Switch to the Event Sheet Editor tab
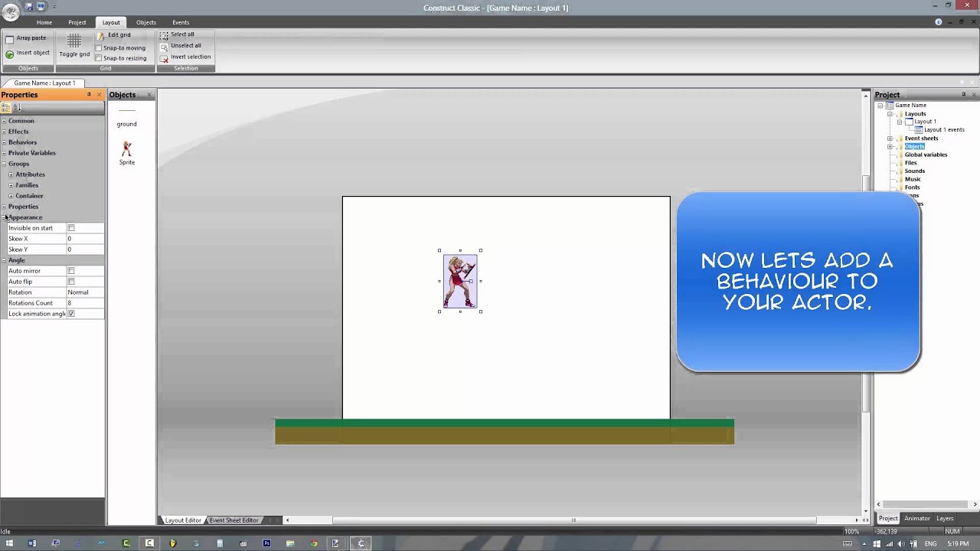Viewport: 980px width, 551px height. 234,520
